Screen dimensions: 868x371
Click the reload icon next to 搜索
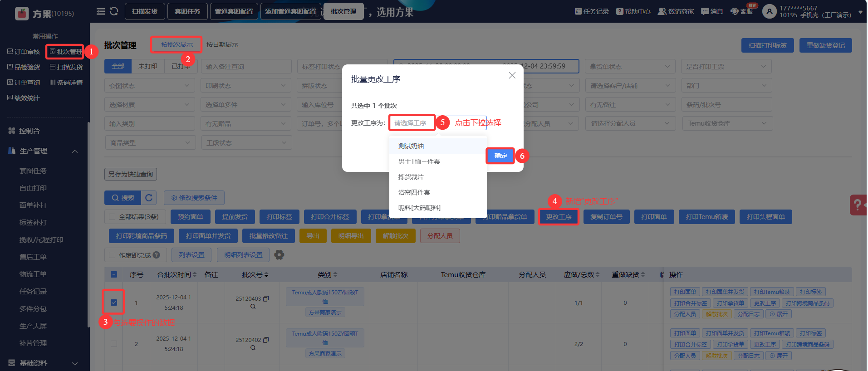point(149,198)
